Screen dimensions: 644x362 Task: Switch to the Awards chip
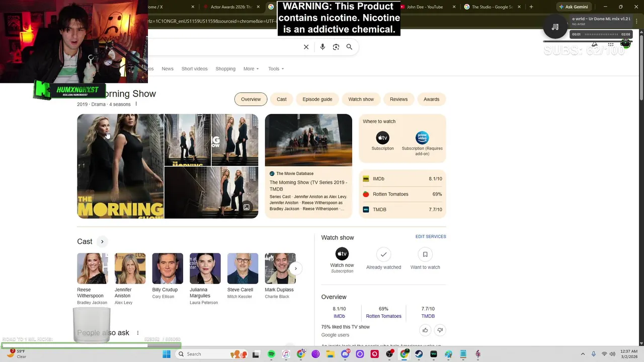431,99
